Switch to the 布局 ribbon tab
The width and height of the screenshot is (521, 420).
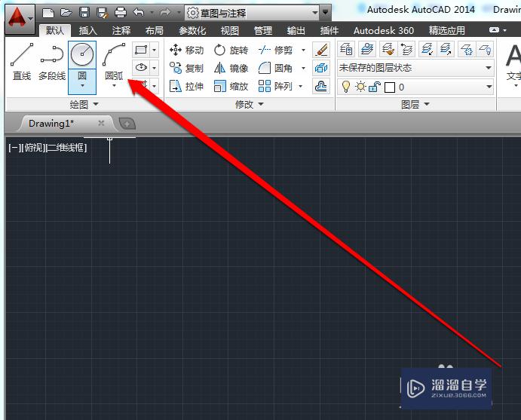coord(154,31)
